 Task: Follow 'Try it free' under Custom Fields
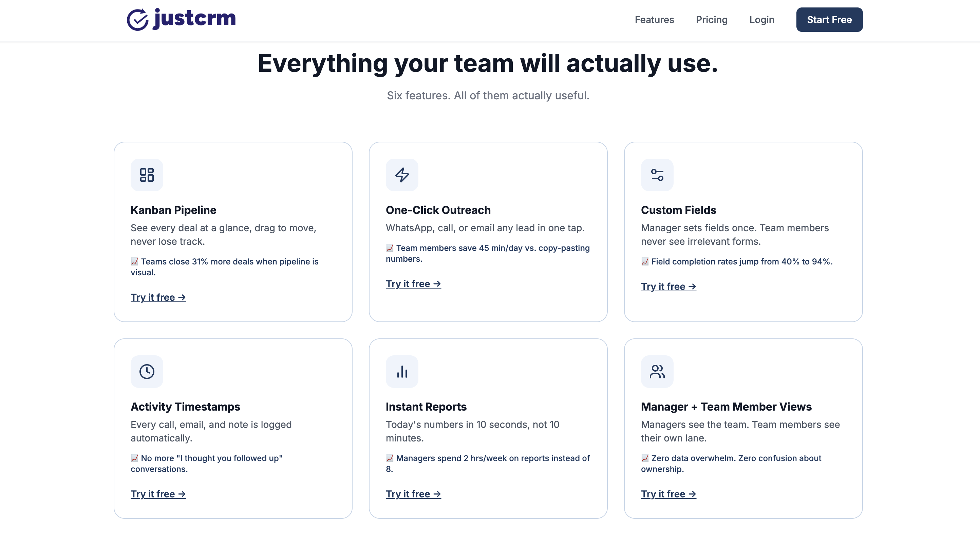click(668, 286)
